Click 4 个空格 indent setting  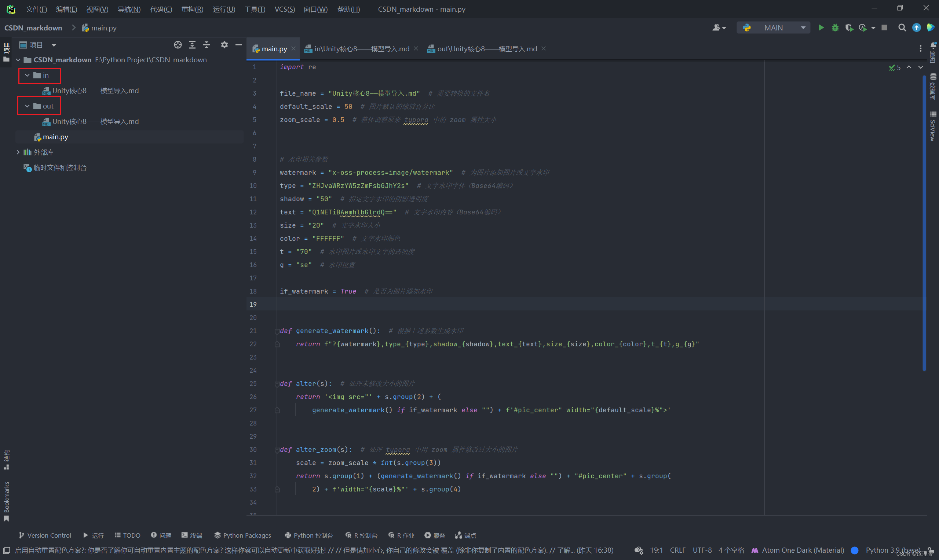click(731, 550)
